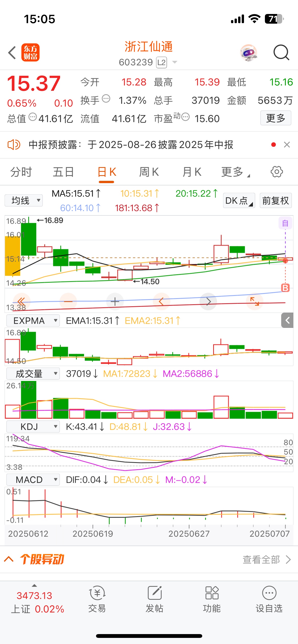Tap the 20250619 timeline date marker
This screenshot has width=298, height=644.
point(93,534)
